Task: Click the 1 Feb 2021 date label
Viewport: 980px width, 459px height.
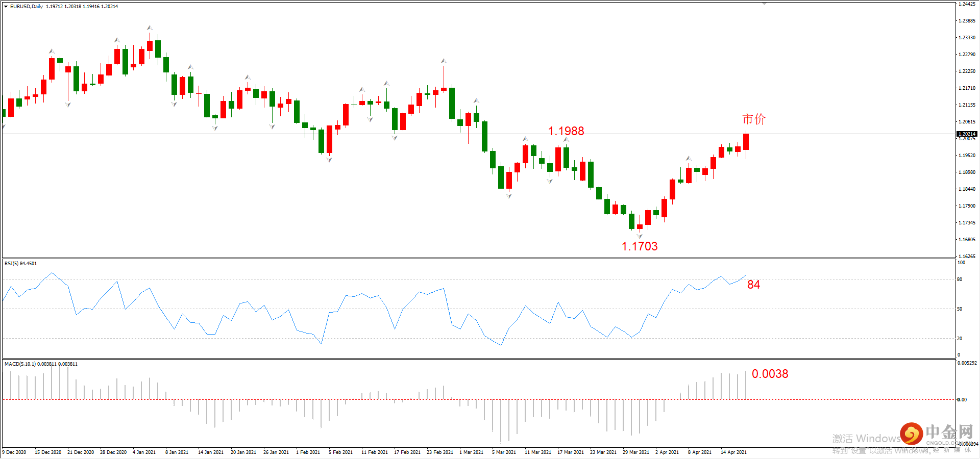Action: click(x=308, y=452)
